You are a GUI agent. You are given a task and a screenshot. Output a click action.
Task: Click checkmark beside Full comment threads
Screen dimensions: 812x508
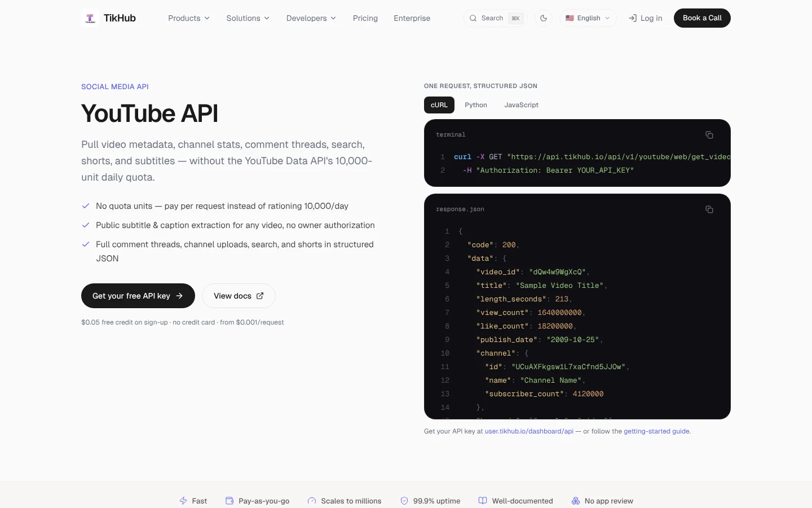[x=86, y=244]
